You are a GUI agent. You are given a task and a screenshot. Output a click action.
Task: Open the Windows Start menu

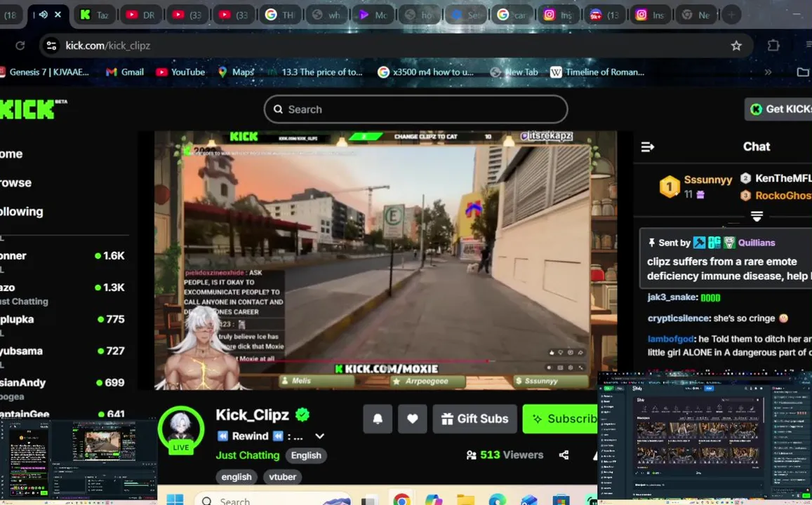[x=175, y=499]
